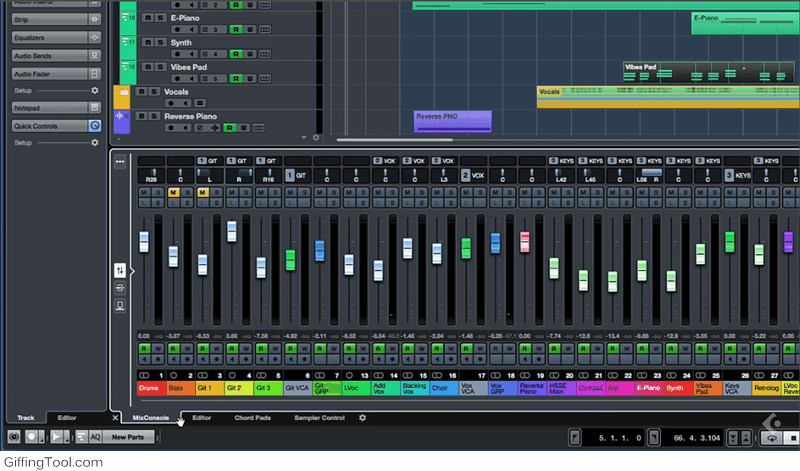
Task: Solo the Drums channel in MixConsole
Action: [158, 192]
